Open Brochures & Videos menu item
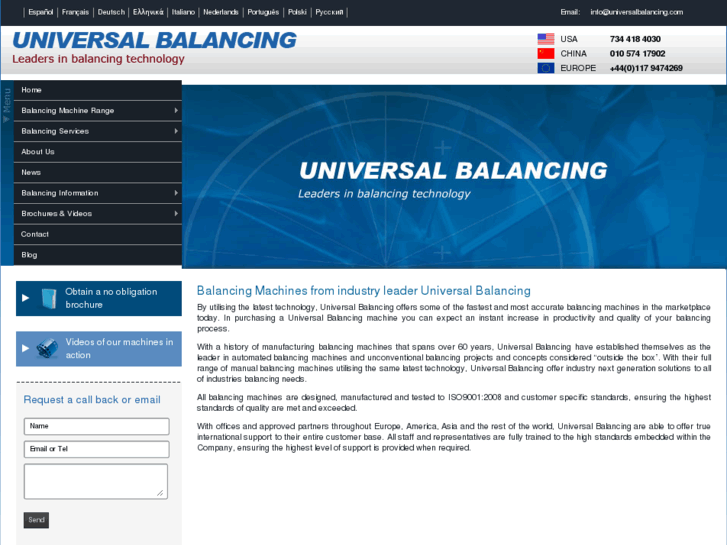Viewport: 727px width, 545px height. pos(98,213)
